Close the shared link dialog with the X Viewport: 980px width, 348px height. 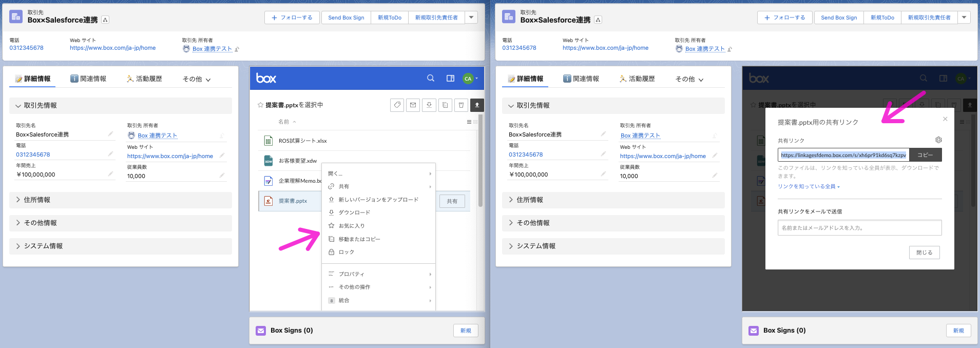pos(945,119)
